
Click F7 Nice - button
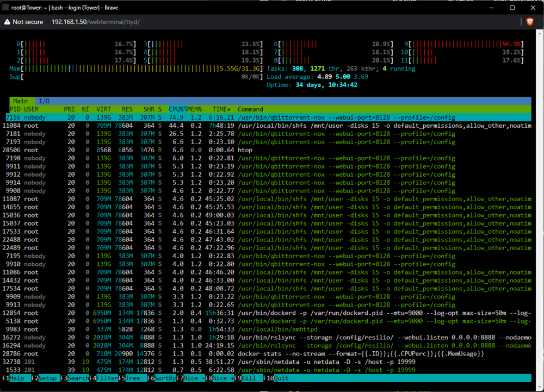(191, 378)
